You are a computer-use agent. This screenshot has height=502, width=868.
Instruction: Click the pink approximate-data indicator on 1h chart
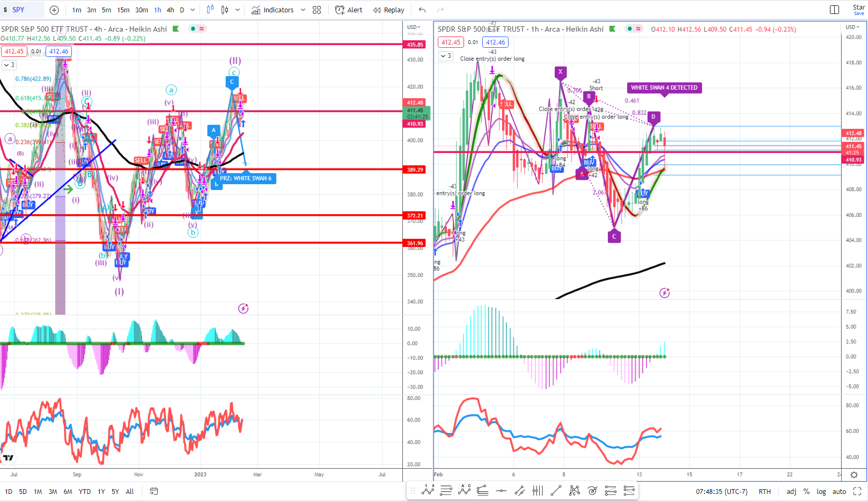click(638, 28)
